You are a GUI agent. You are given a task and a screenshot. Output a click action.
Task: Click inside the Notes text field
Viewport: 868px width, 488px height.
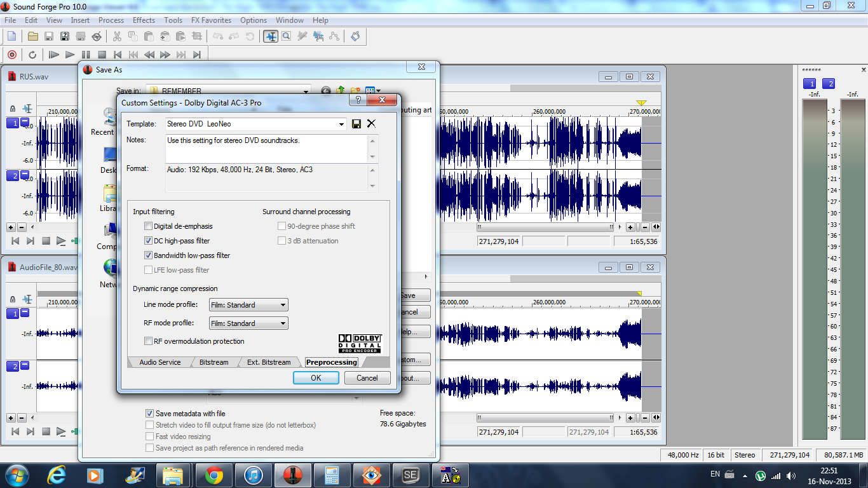pyautogui.click(x=267, y=149)
